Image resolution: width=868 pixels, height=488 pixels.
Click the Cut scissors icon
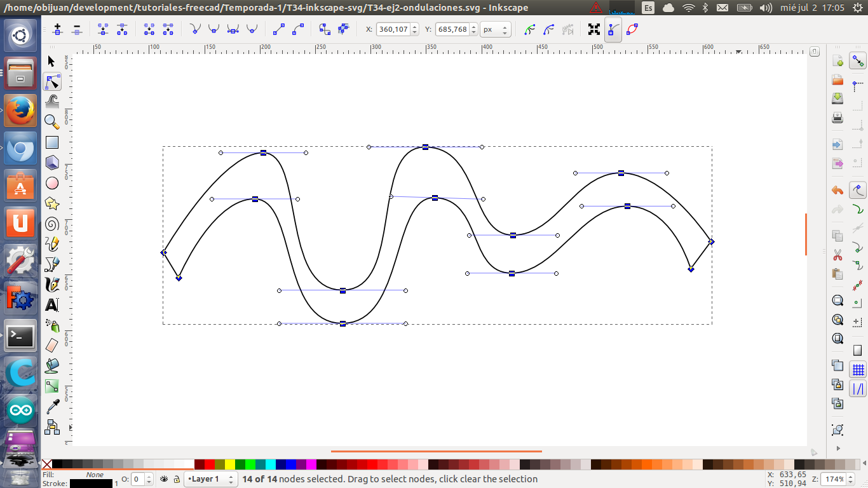(x=837, y=255)
